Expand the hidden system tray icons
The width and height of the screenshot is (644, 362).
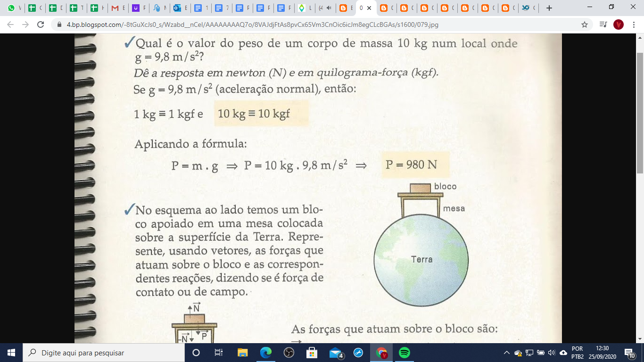(507, 353)
